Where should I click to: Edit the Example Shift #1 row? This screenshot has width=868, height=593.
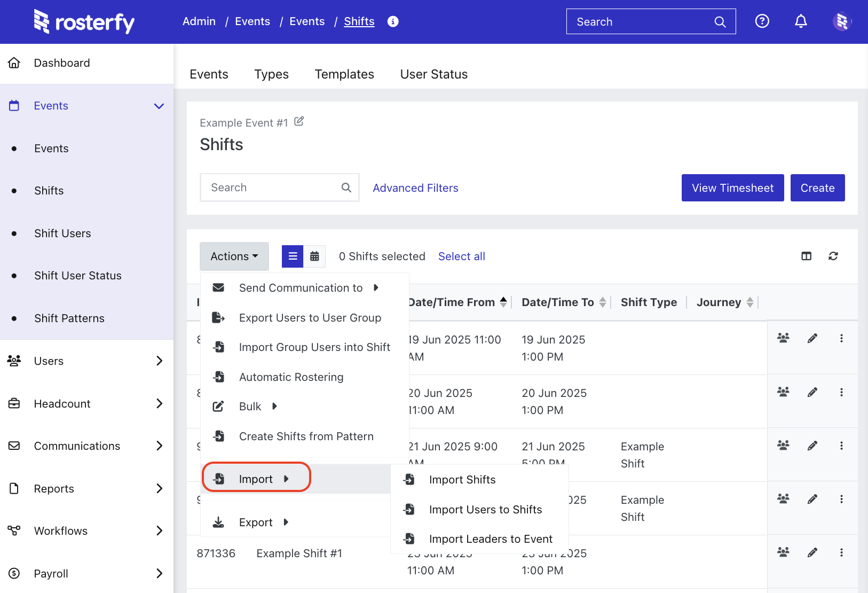click(812, 552)
